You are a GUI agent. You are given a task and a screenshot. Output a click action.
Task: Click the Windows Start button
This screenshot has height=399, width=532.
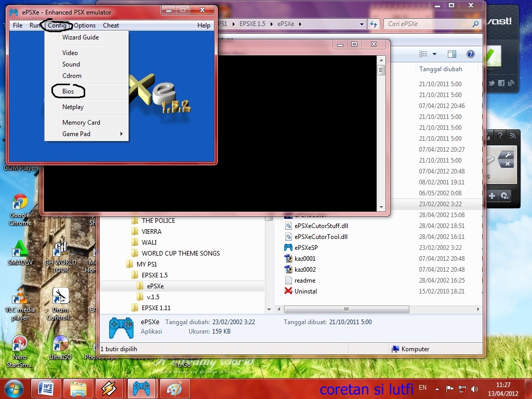[x=14, y=389]
